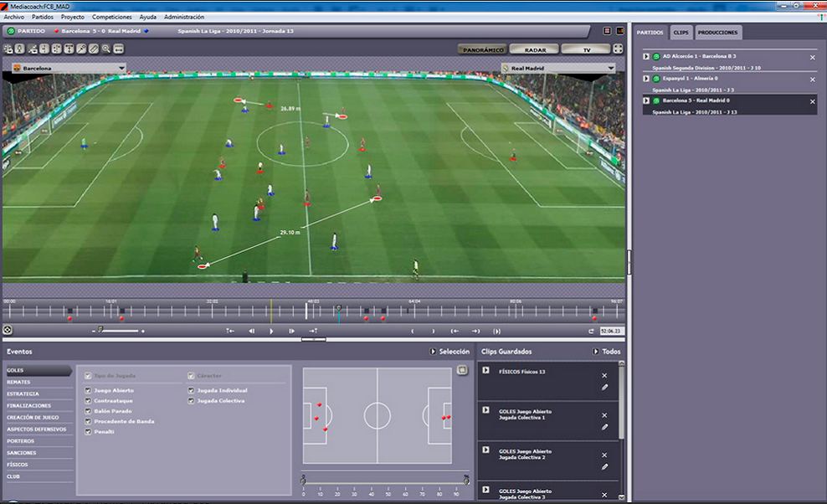Image resolution: width=827 pixels, height=504 pixels.
Task: Select the magnifier zoom tool in toolbar
Action: 105,49
